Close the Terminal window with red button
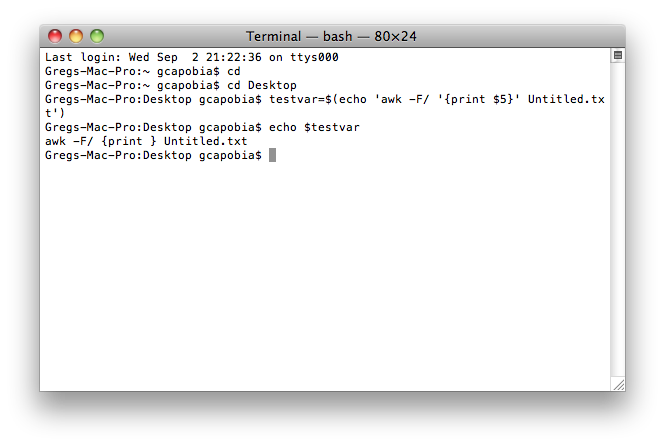 pyautogui.click(x=55, y=36)
